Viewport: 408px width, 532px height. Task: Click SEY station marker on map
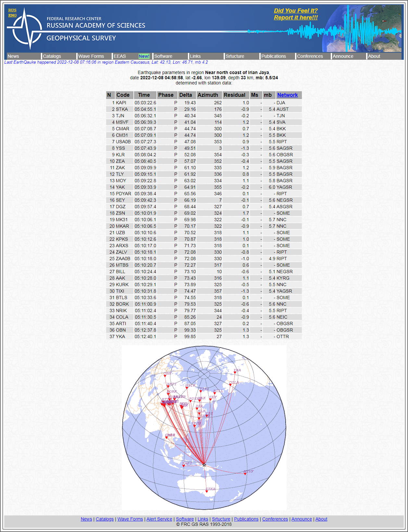pyautogui.click(x=210, y=400)
